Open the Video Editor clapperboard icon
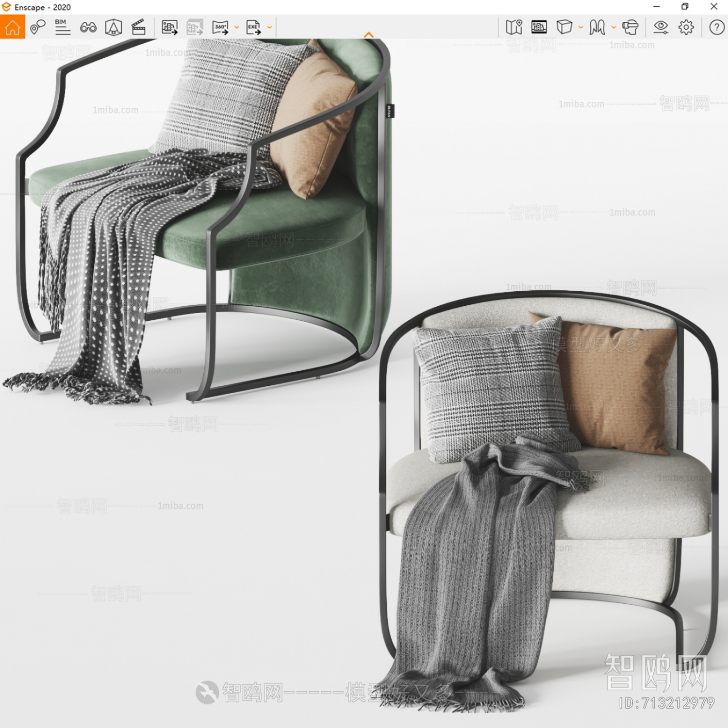The height and width of the screenshot is (728, 728). click(139, 27)
